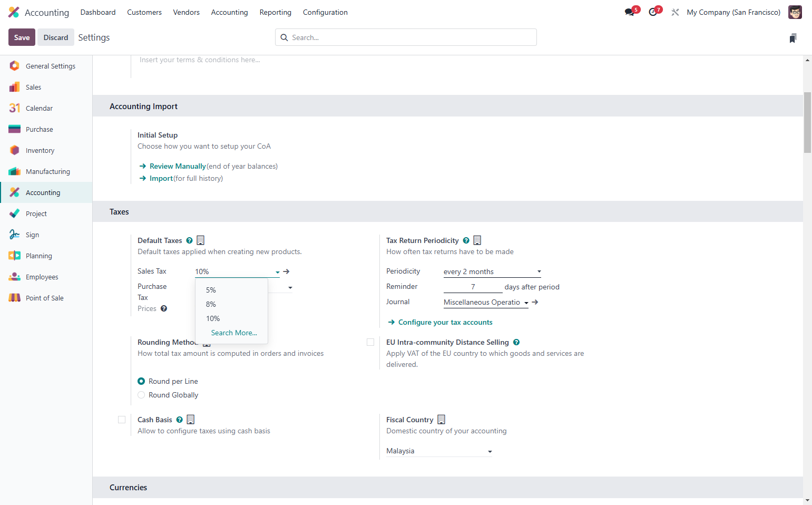
Task: Click the Default Taxes help question icon
Action: pos(189,240)
